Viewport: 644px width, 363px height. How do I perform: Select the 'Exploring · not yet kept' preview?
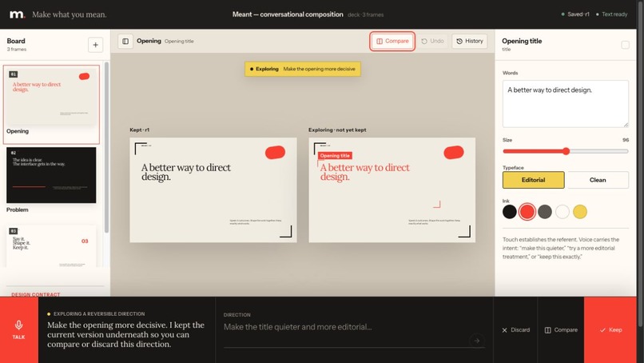(392, 190)
